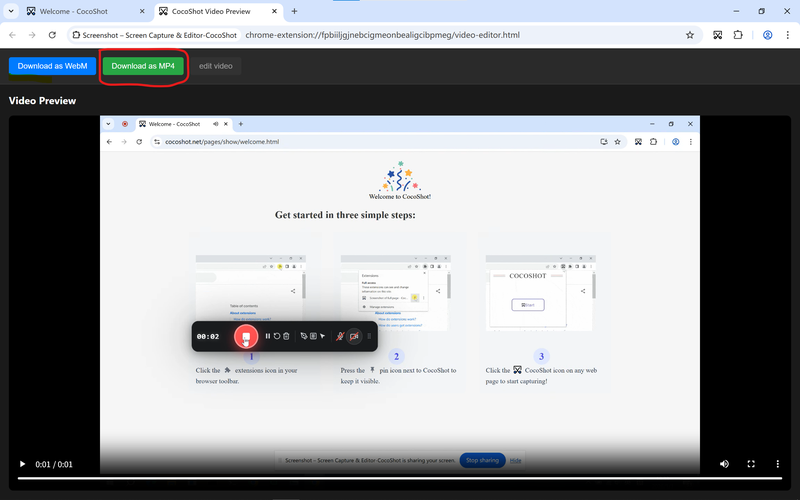The width and height of the screenshot is (800, 500).
Task: Enter fullscreen for the video preview
Action: click(751, 464)
